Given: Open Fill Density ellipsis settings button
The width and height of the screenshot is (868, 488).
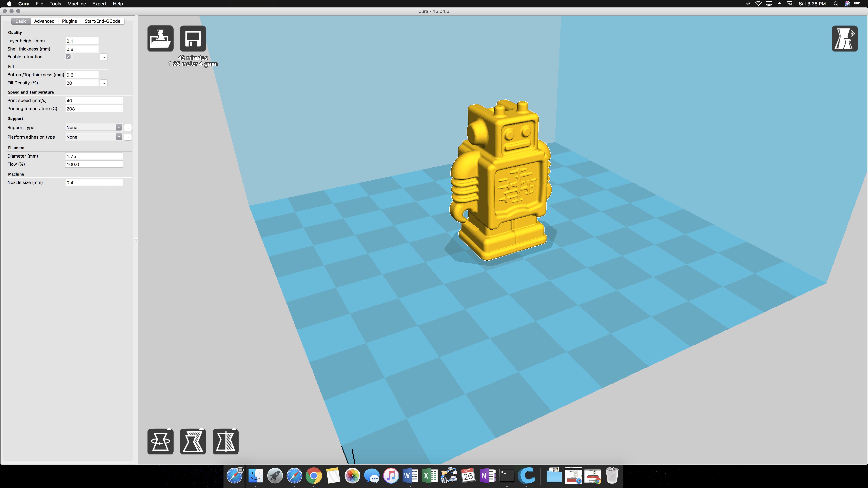Looking at the screenshot, I should click(104, 83).
